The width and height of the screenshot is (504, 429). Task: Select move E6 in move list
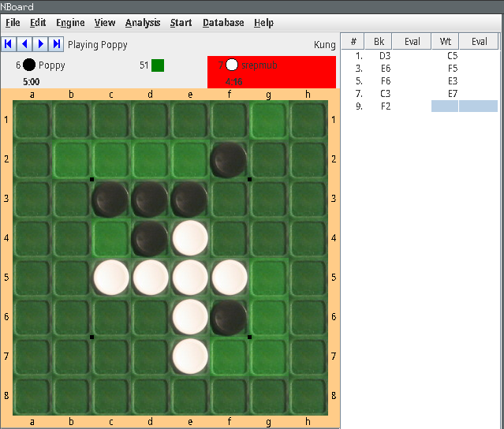pyautogui.click(x=386, y=69)
